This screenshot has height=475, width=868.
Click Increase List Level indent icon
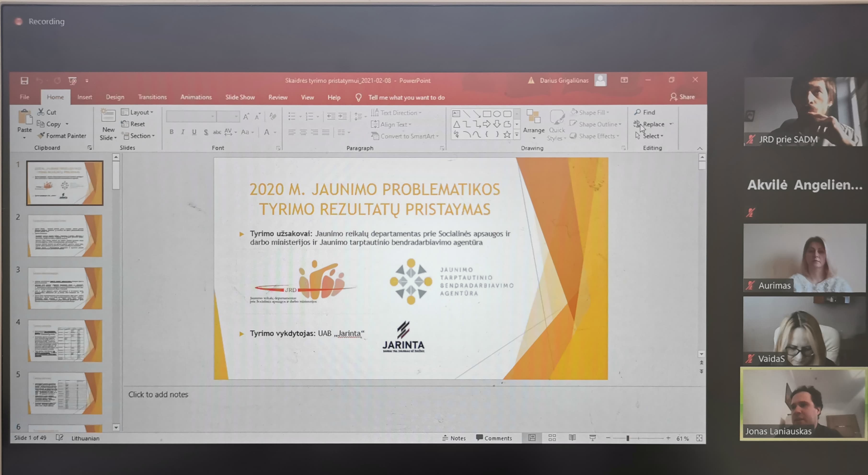342,116
